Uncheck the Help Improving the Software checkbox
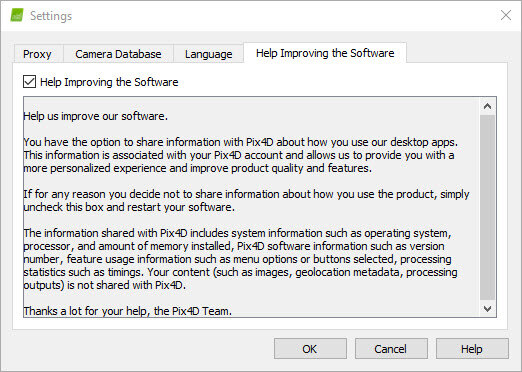522x372 pixels. [x=29, y=82]
